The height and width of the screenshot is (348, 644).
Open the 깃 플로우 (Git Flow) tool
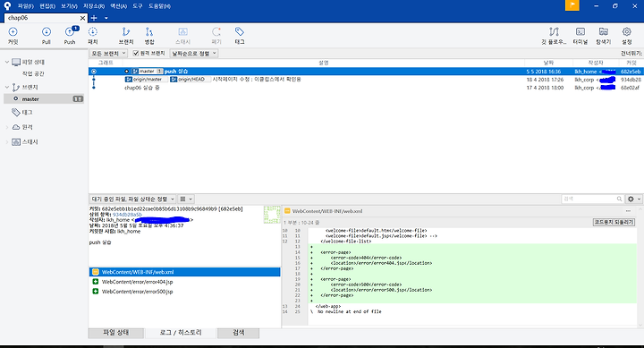point(554,36)
